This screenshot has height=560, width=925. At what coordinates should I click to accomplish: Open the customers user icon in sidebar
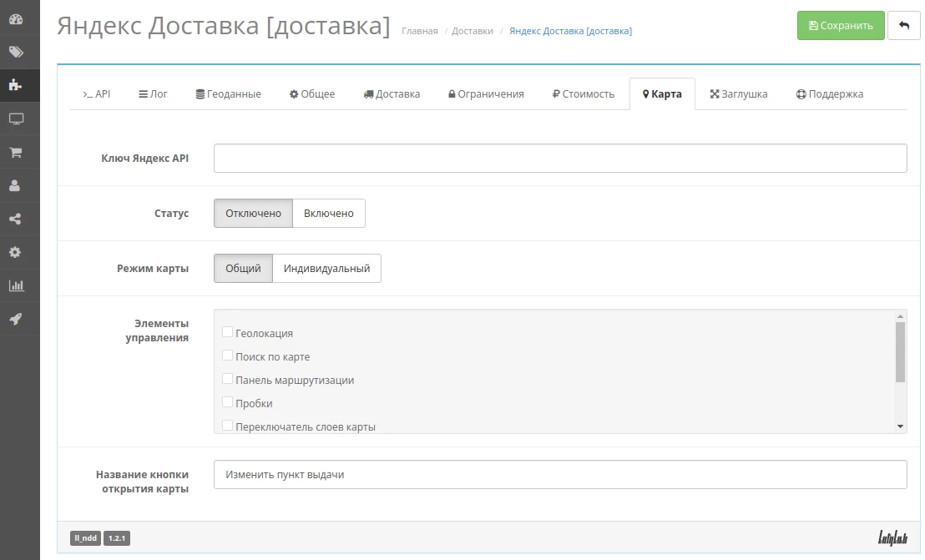tap(16, 185)
